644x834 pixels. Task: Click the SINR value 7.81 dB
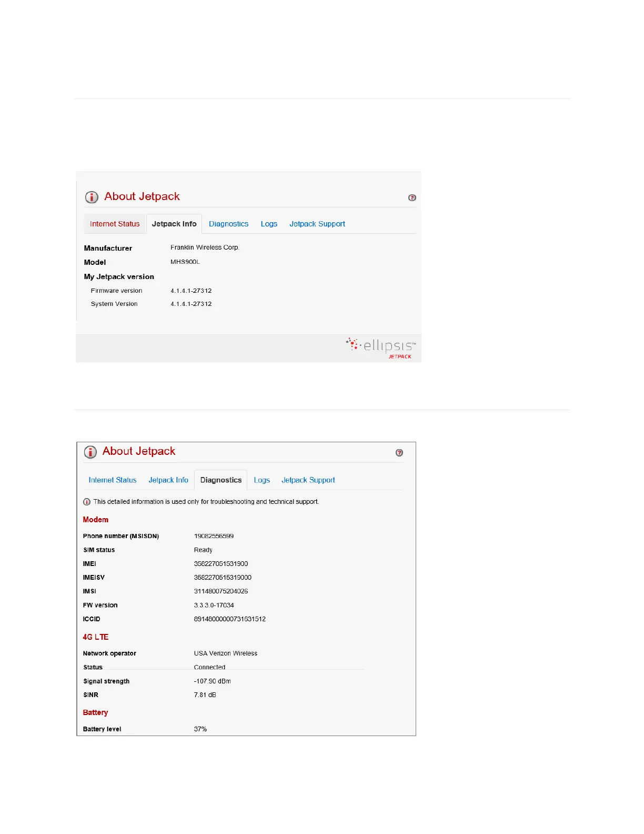[205, 695]
